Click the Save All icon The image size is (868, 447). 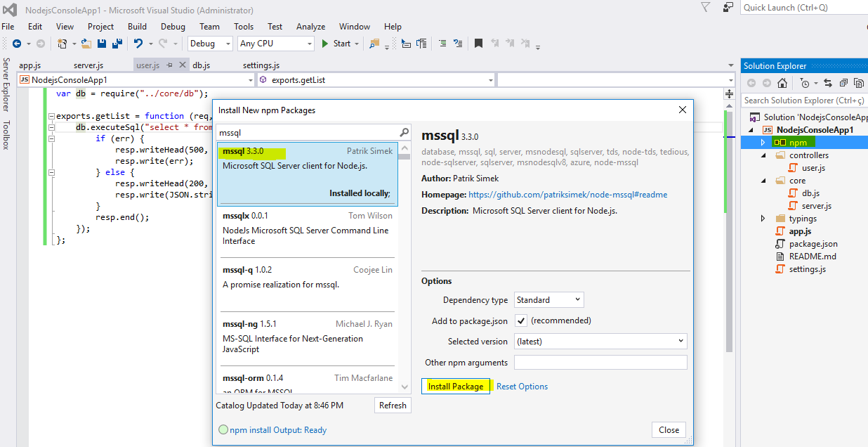pos(117,44)
